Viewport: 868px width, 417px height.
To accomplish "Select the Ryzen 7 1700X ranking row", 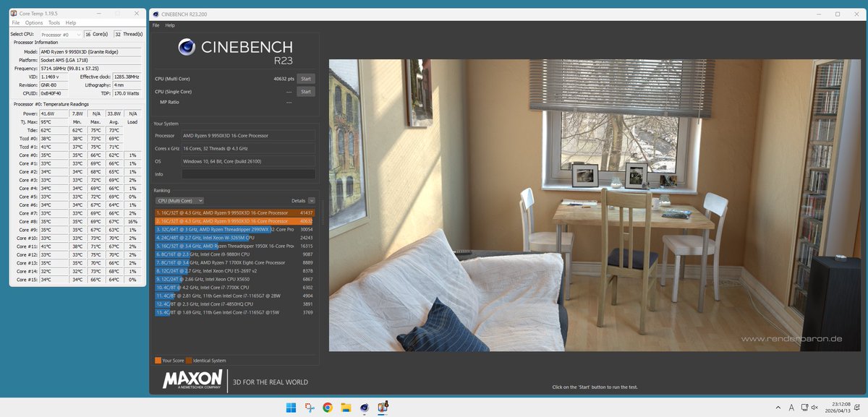I will click(x=235, y=262).
